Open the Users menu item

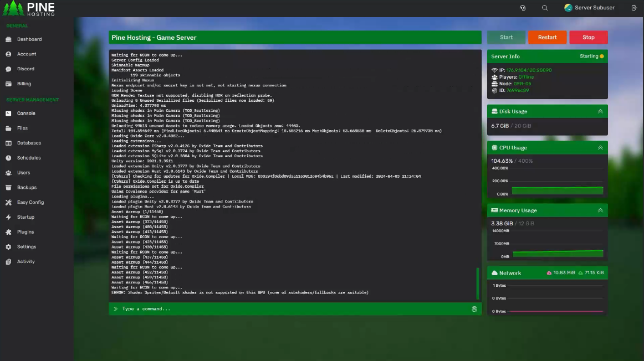click(x=23, y=173)
